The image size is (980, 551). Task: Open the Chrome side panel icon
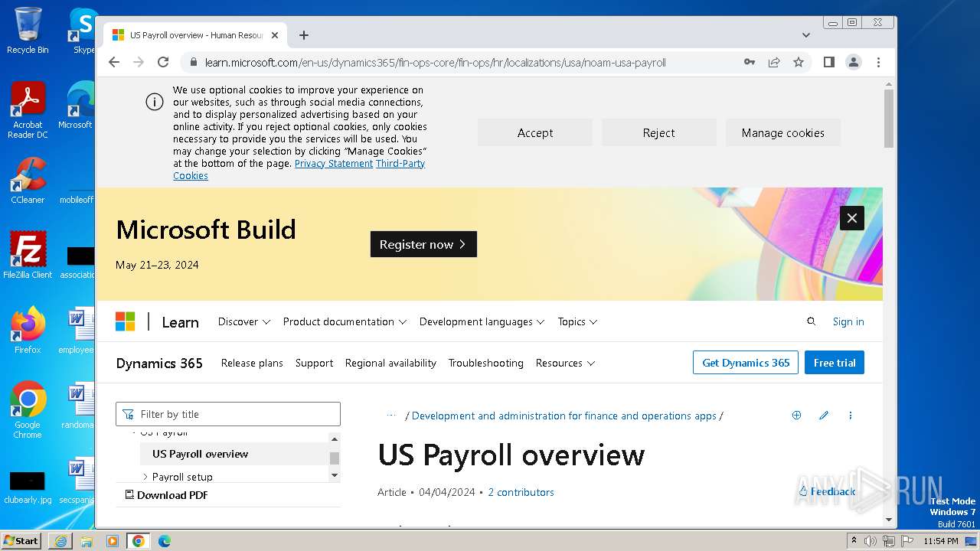point(828,63)
